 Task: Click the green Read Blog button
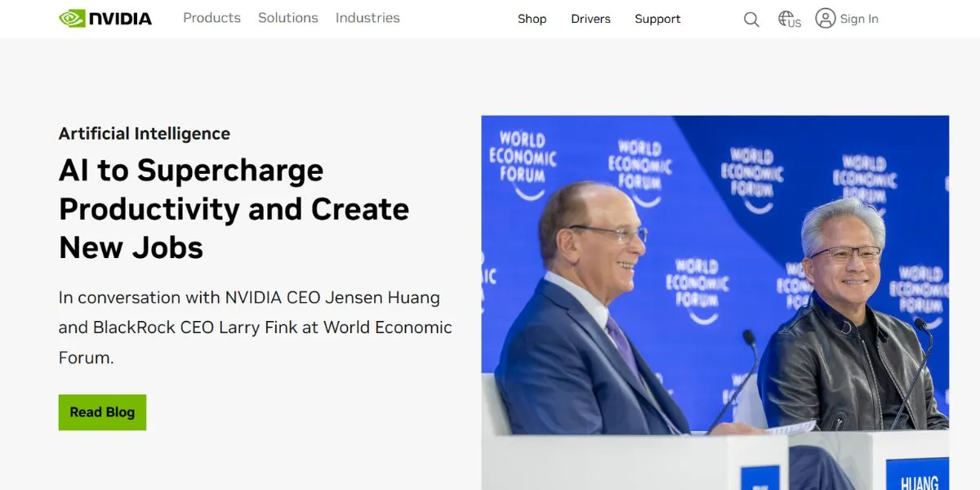pyautogui.click(x=102, y=412)
